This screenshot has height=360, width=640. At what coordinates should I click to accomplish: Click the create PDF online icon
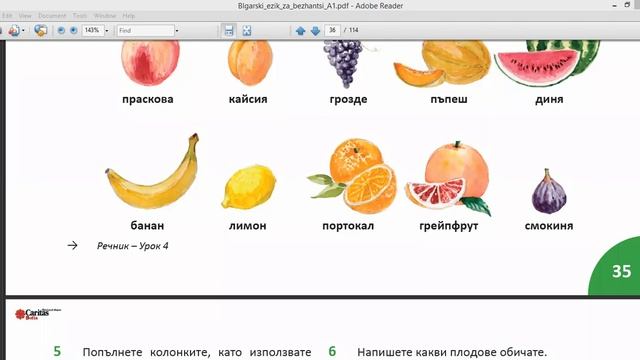click(13, 30)
